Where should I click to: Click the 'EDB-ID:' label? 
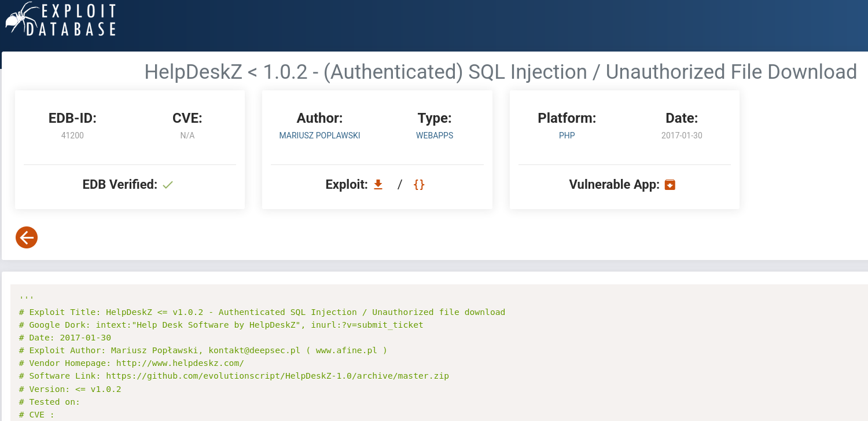pos(72,118)
